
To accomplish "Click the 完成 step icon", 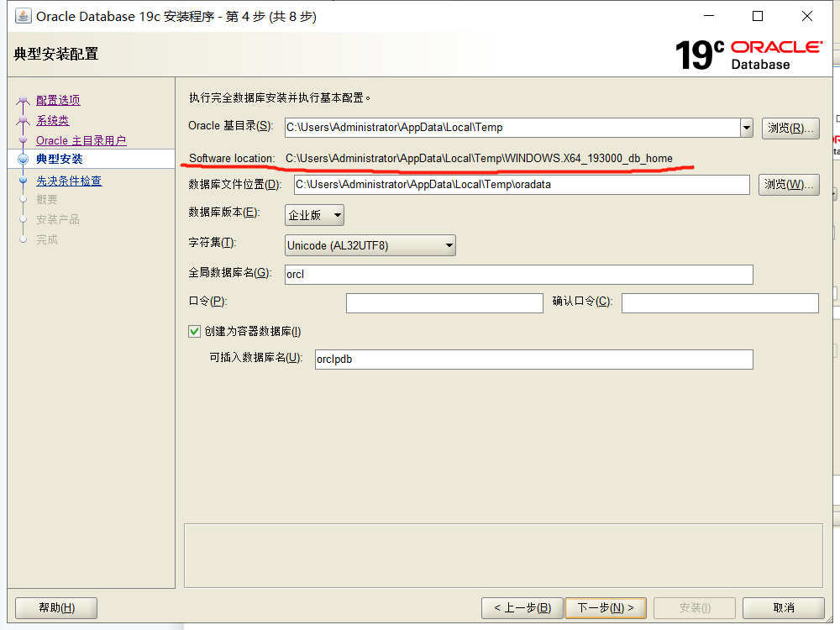I will pos(23,239).
